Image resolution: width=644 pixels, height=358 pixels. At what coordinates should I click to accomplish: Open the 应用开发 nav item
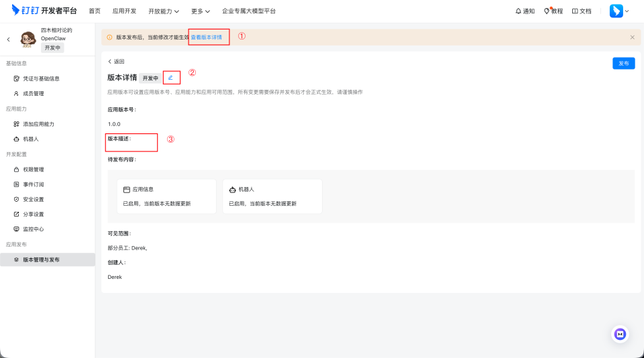[x=125, y=11]
